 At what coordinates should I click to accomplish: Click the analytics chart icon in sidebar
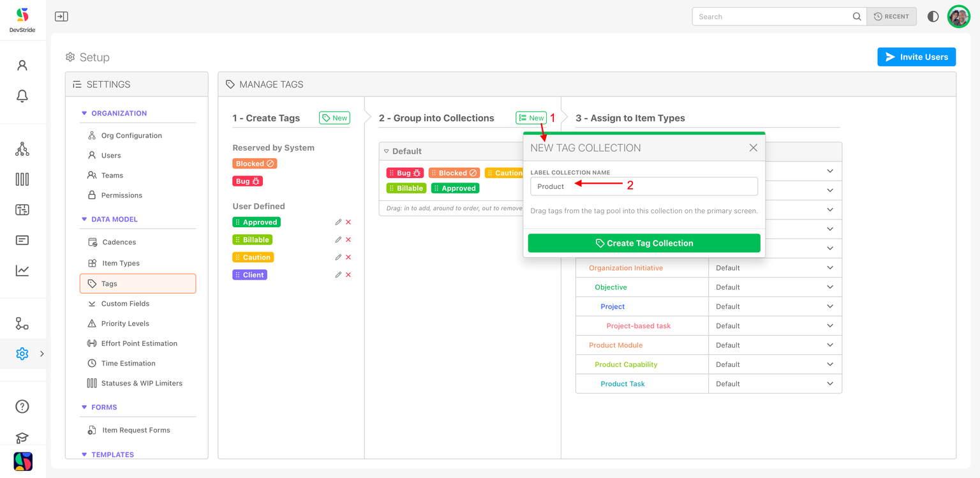[22, 271]
